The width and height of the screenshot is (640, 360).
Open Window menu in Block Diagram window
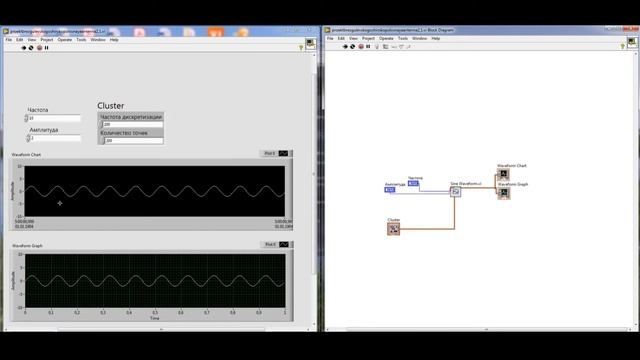click(x=420, y=38)
